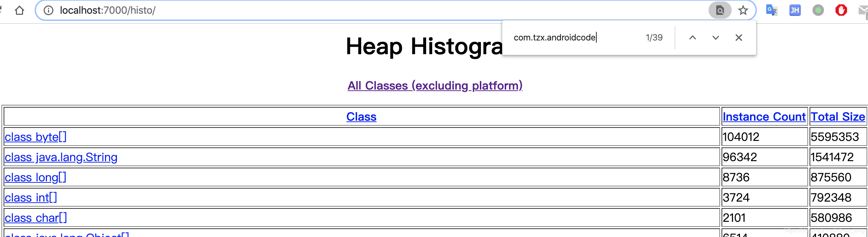Click total size 580986 cell
Viewport: 868px width, 237px height.
pyautogui.click(x=838, y=218)
